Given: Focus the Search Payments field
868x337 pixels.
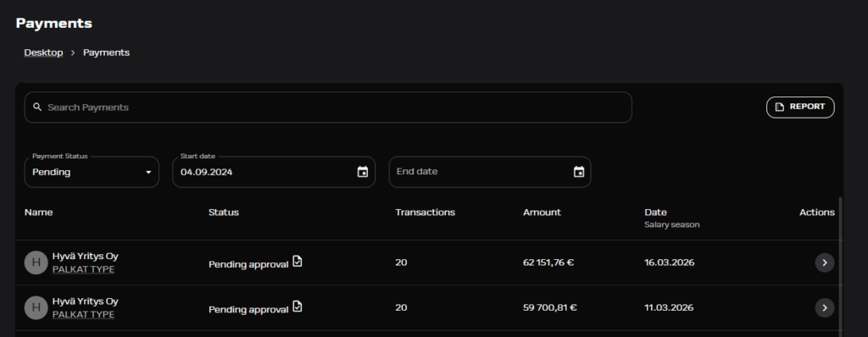Looking at the screenshot, I should [x=328, y=108].
